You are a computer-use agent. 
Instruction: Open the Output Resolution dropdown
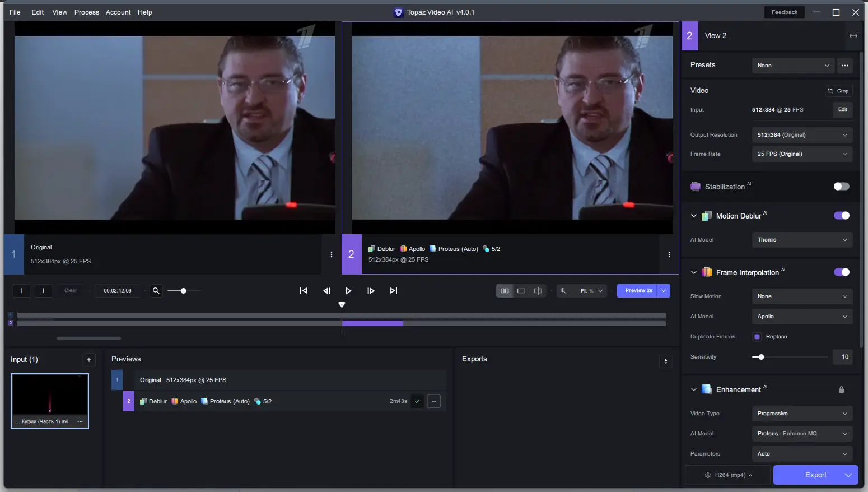801,134
